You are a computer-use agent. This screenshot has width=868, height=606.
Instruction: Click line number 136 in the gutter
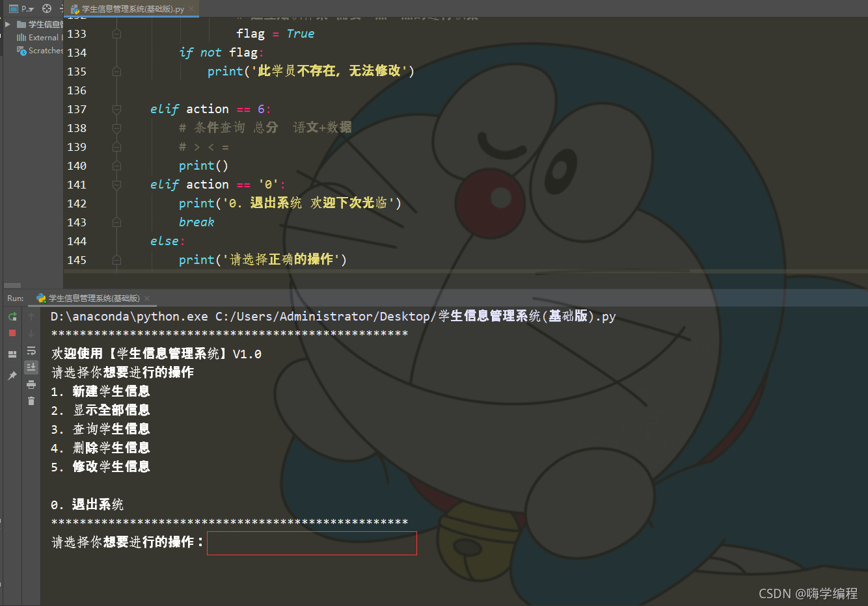coord(77,90)
